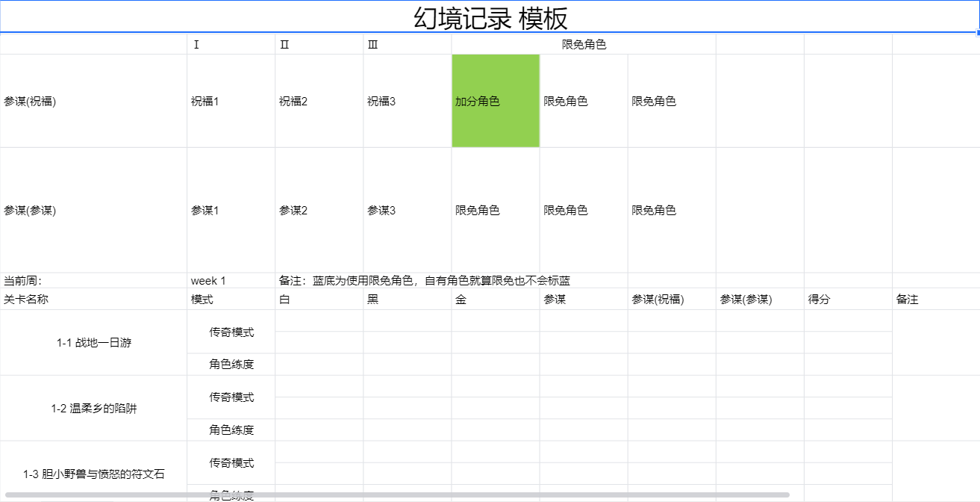
Task: Select the 参谋1 cell
Action: [231, 210]
